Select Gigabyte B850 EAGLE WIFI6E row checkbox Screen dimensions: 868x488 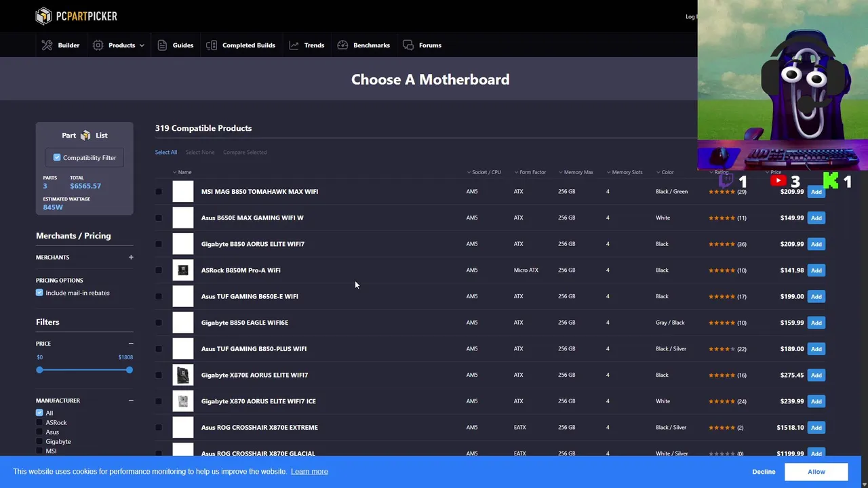click(x=159, y=323)
